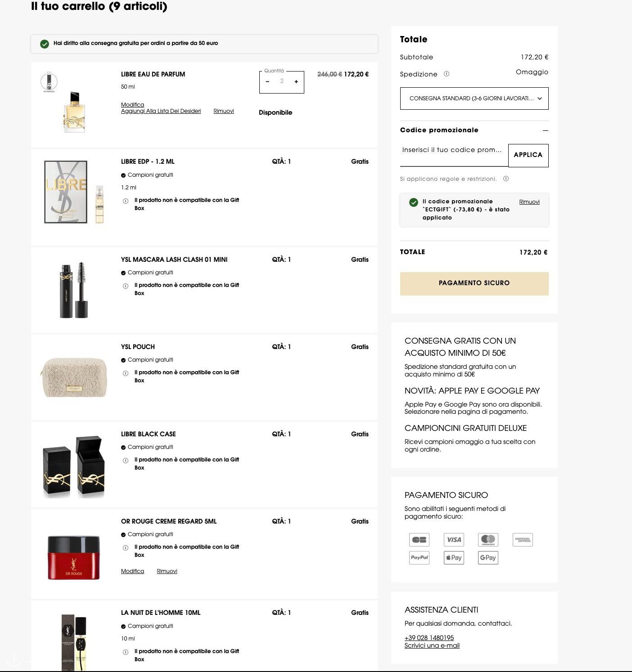Click the PAGAMENTO SICURO checkout button
The width and height of the screenshot is (632, 672).
tap(474, 283)
